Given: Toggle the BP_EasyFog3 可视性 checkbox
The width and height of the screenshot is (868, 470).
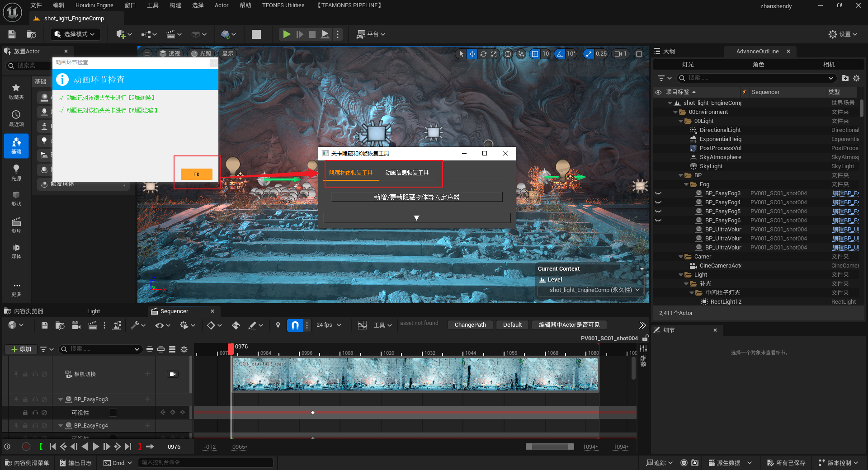Looking at the screenshot, I should tap(113, 413).
